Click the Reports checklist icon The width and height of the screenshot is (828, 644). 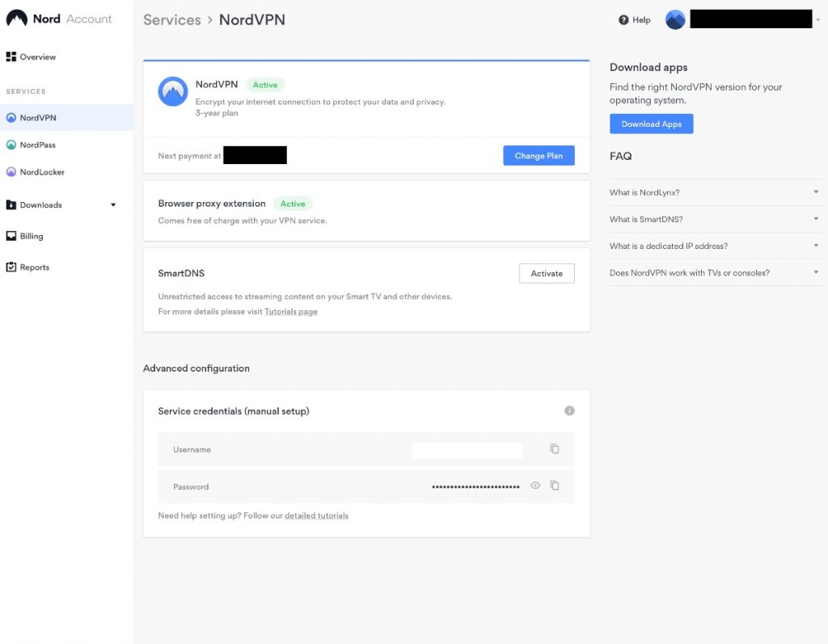point(11,267)
